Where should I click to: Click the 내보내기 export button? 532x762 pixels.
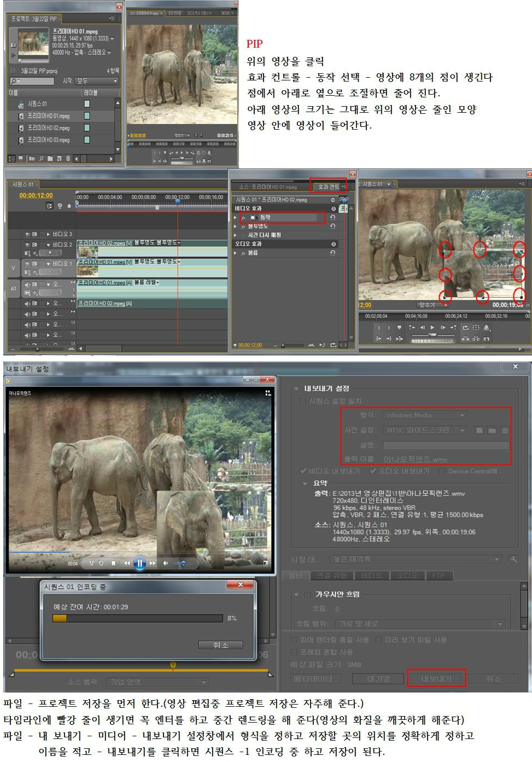436,679
